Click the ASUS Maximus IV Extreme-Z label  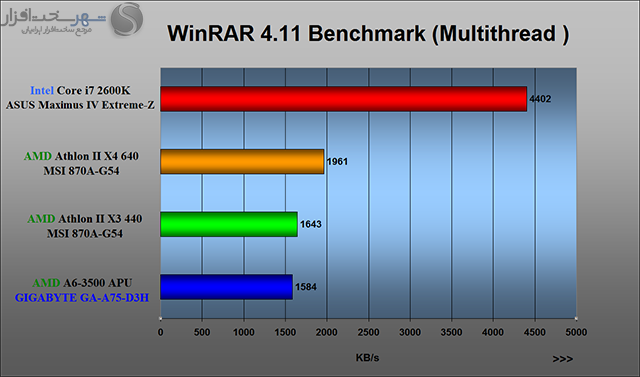pyautogui.click(x=80, y=105)
